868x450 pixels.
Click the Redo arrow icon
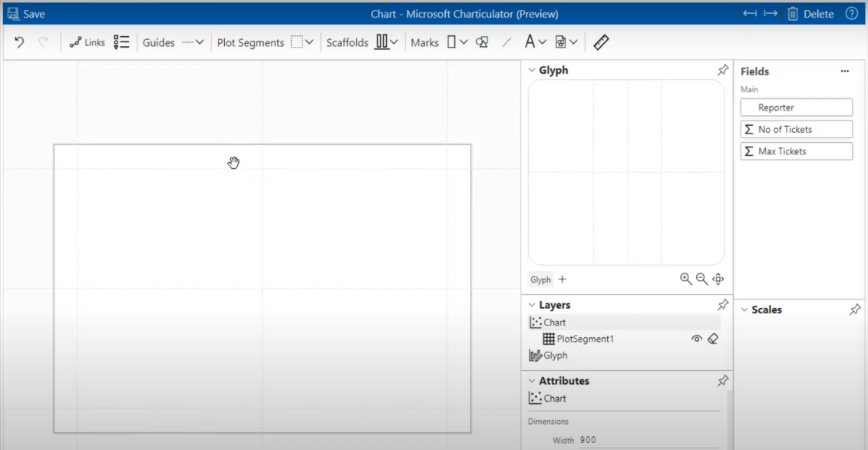[x=43, y=42]
